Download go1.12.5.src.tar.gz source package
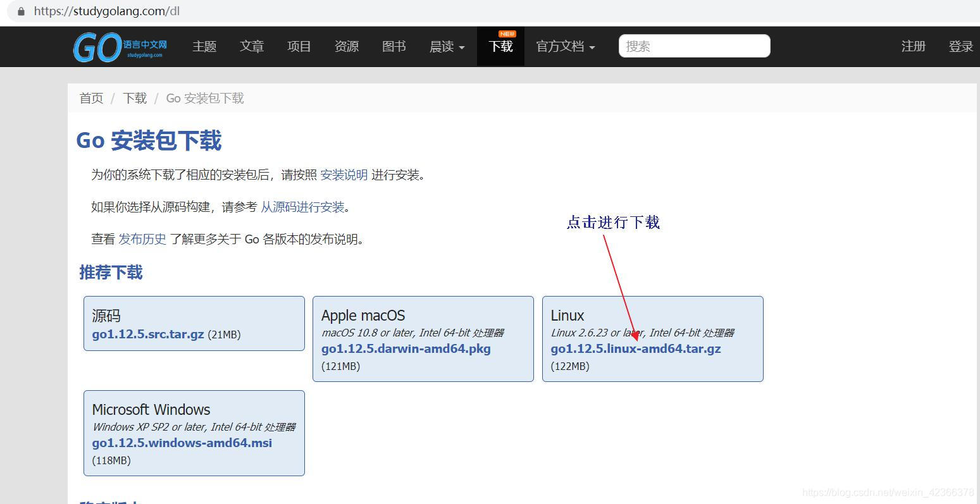This screenshot has width=980, height=504. (x=148, y=334)
